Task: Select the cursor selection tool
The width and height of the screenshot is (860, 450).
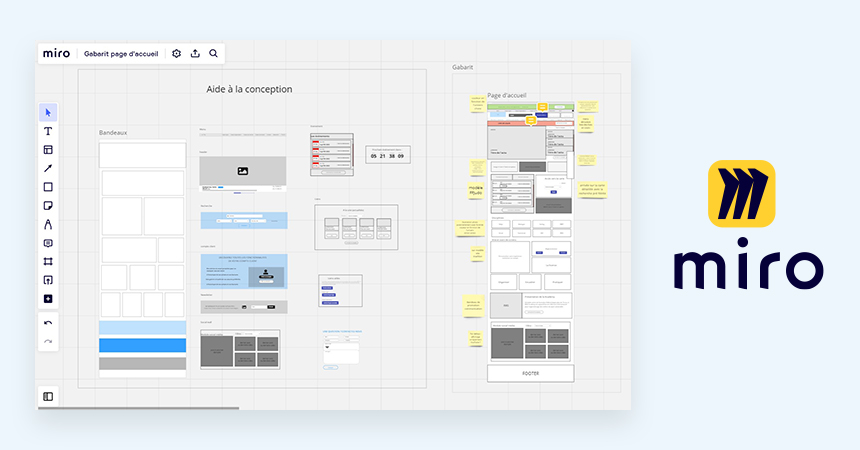Action: (x=48, y=112)
